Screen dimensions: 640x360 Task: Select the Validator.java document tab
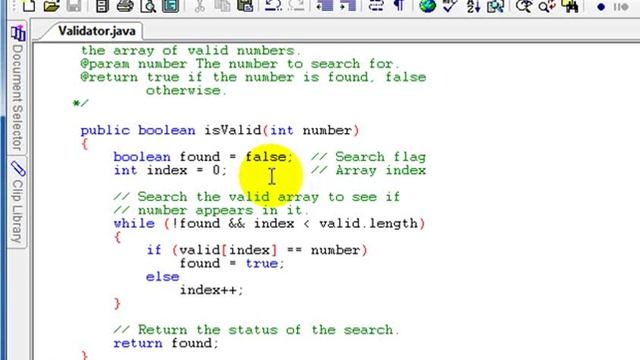coord(97,31)
